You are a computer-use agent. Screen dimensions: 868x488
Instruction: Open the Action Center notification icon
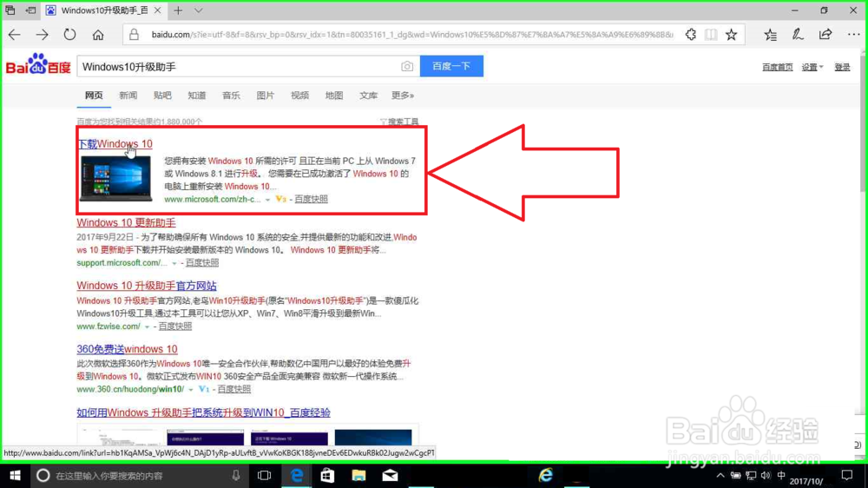point(846,475)
